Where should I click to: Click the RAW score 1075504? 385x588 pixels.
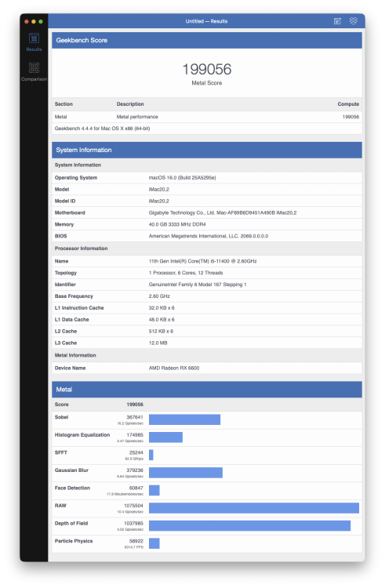pos(134,506)
